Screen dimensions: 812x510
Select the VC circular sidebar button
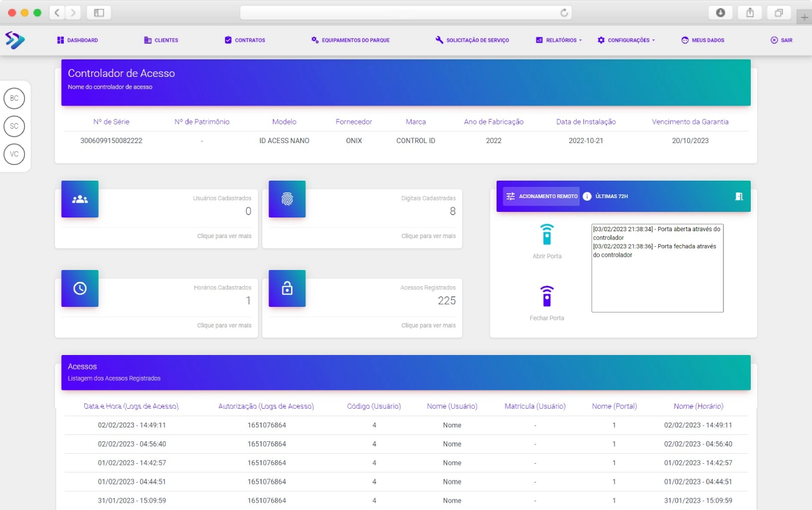(x=14, y=154)
